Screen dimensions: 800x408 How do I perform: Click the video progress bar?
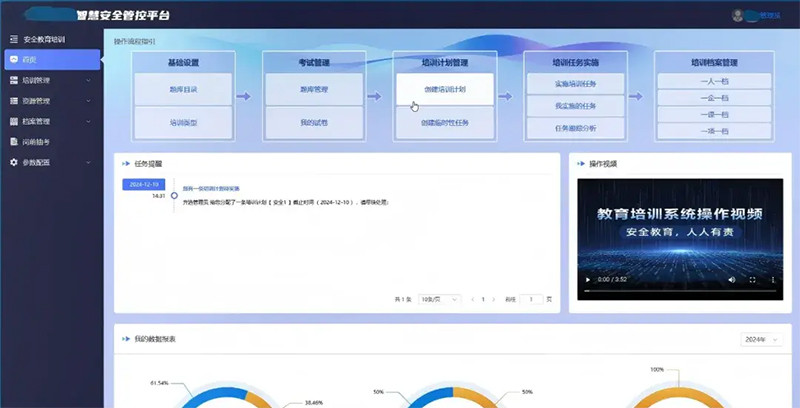(x=680, y=291)
